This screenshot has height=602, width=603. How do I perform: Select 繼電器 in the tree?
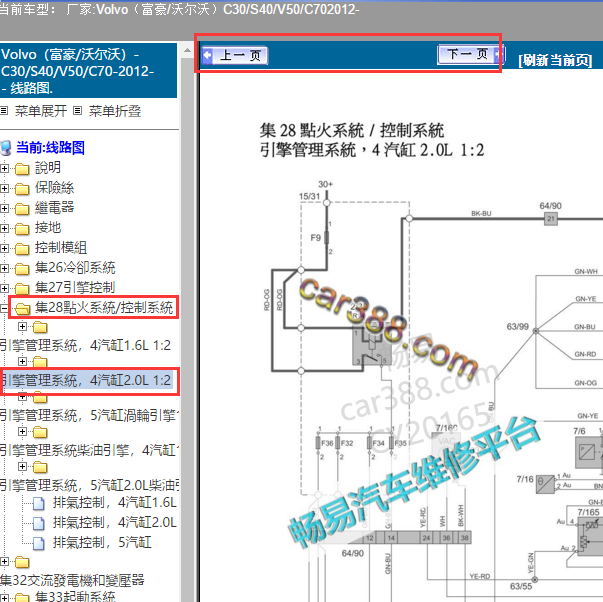point(54,208)
